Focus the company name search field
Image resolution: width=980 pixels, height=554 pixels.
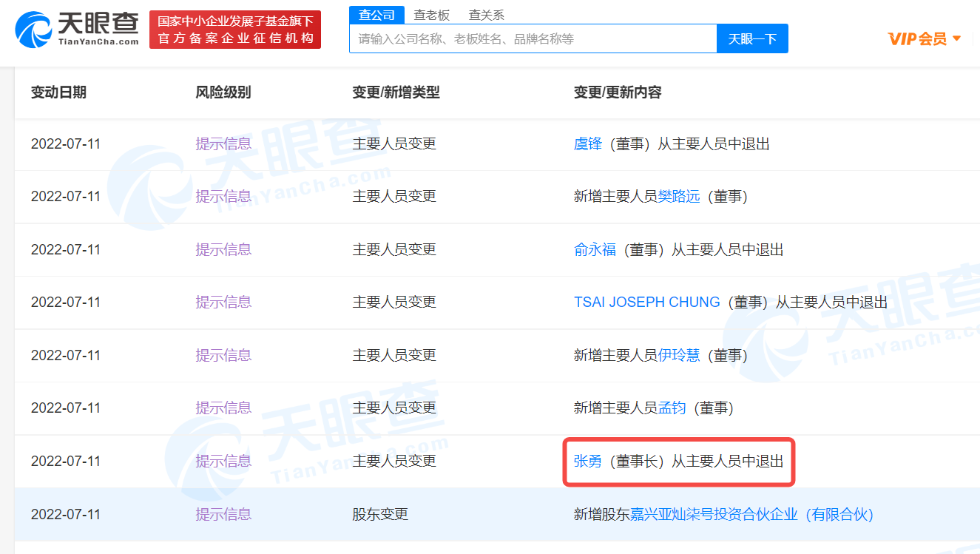(x=533, y=38)
